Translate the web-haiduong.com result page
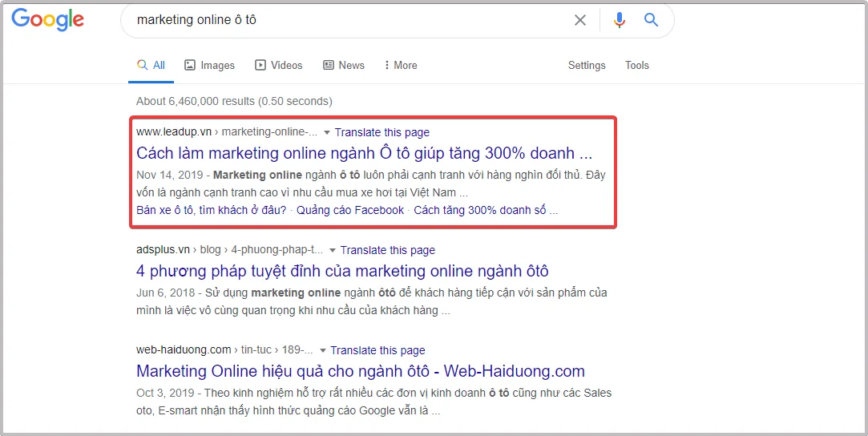Image resolution: width=868 pixels, height=436 pixels. pyautogui.click(x=377, y=351)
